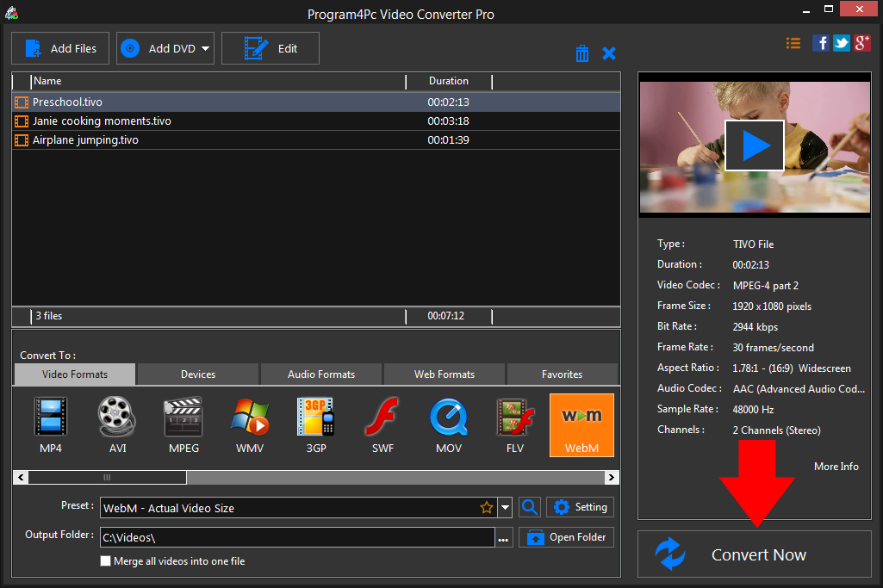Browse output folder with ellipsis button
This screenshot has width=883, height=588.
503,538
